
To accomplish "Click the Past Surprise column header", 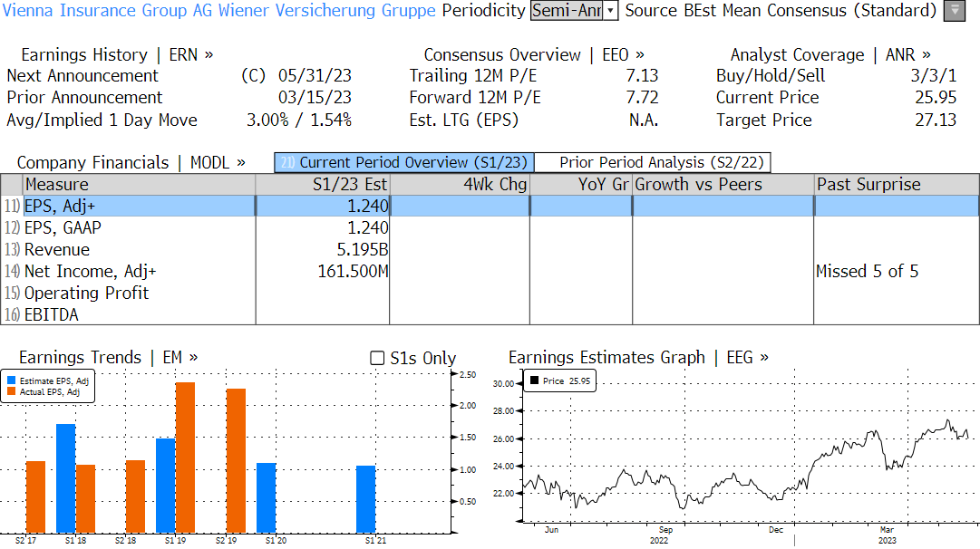I will pos(897,185).
